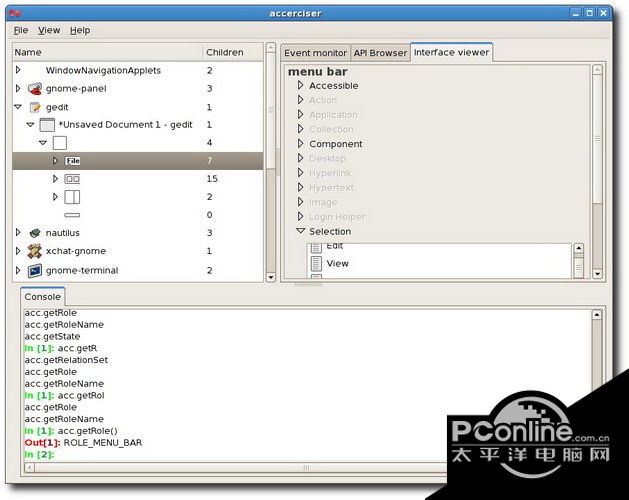Collapse the empty frame node with 4 children
The image size is (629, 500).
(43, 142)
